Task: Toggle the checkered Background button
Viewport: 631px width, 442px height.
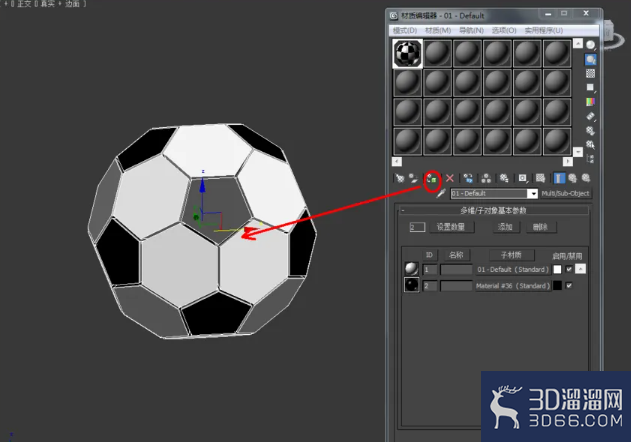Action: pos(590,73)
